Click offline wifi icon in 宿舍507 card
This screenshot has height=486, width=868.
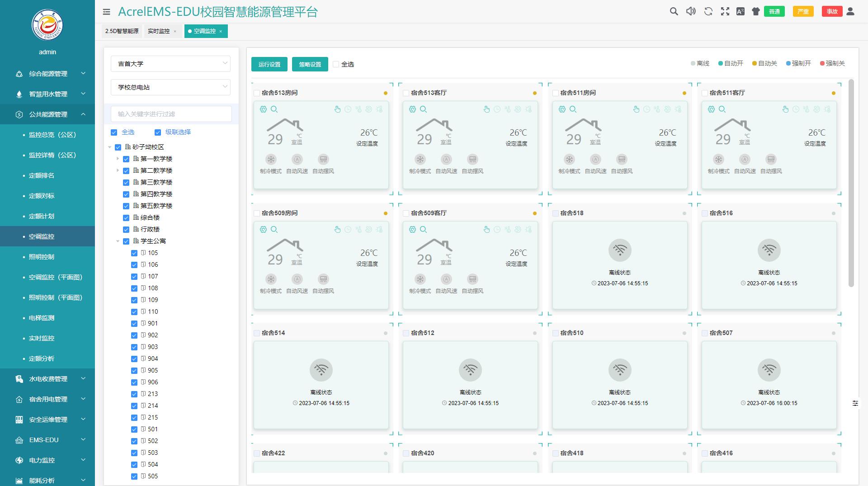point(769,370)
